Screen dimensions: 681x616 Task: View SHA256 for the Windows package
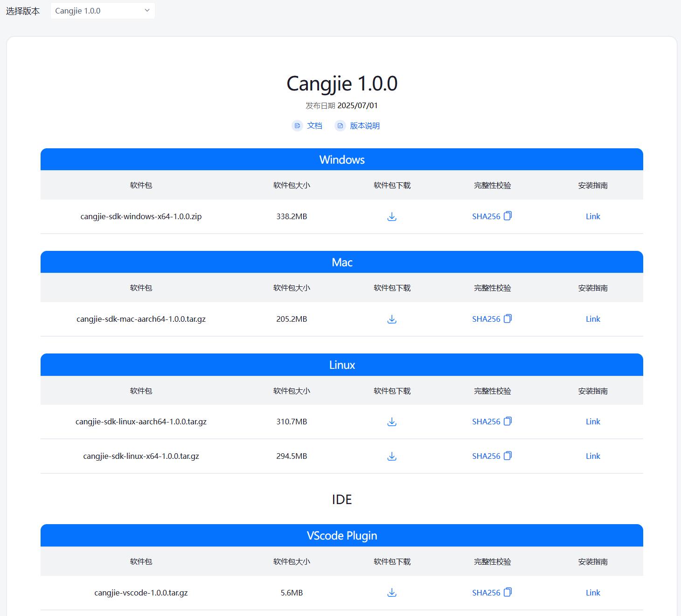486,216
